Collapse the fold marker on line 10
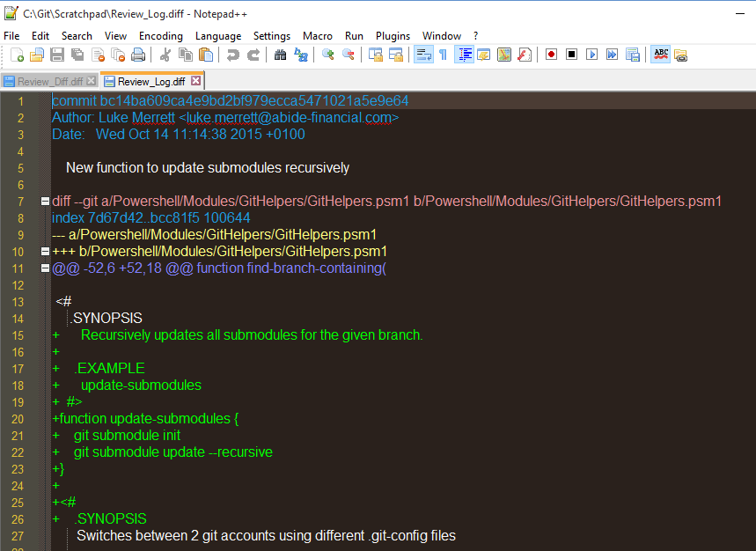 coord(43,251)
